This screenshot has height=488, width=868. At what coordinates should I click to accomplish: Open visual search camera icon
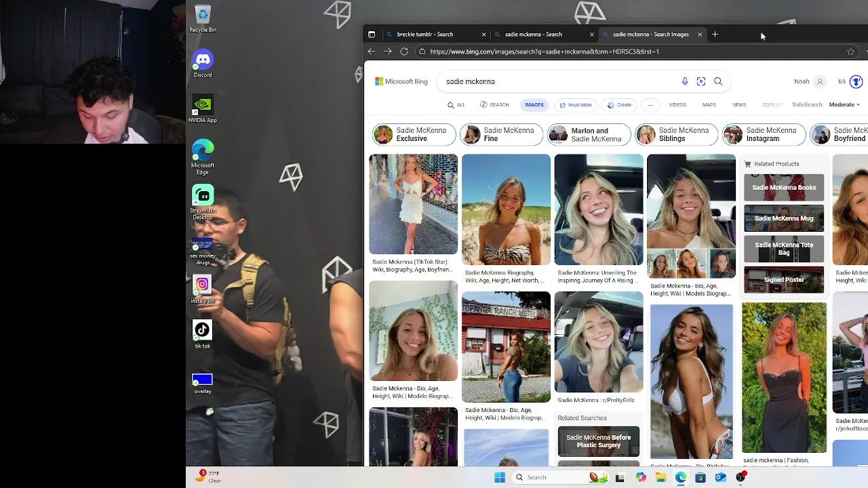point(701,81)
